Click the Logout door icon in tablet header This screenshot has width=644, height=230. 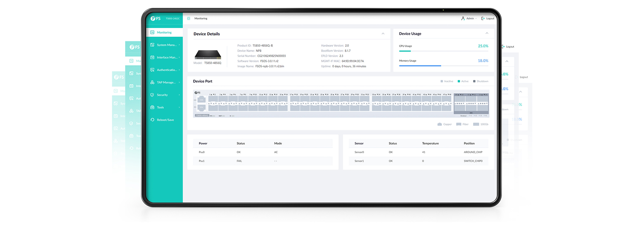point(483,19)
